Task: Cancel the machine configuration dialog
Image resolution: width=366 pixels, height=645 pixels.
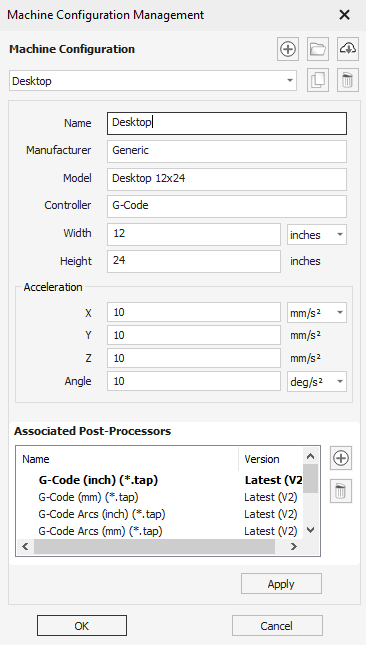Action: [x=277, y=626]
